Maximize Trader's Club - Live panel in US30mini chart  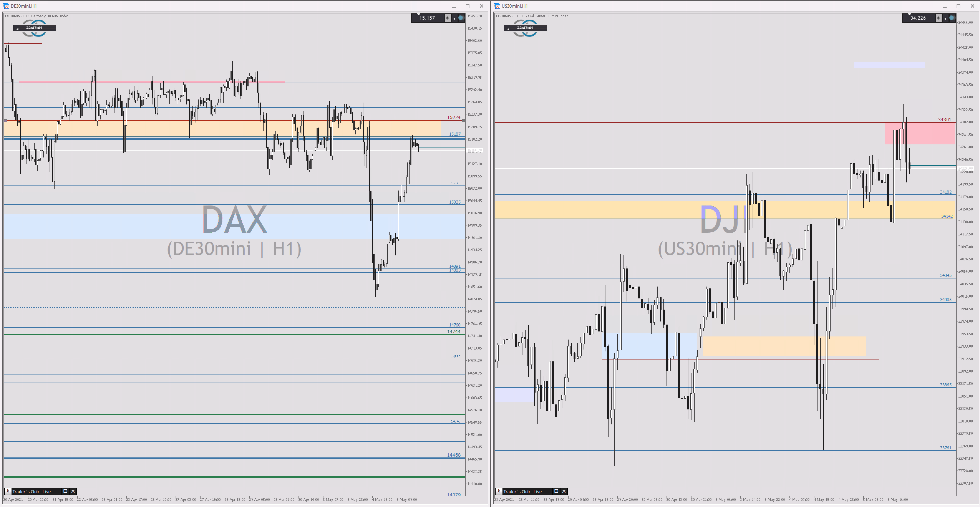(x=556, y=491)
